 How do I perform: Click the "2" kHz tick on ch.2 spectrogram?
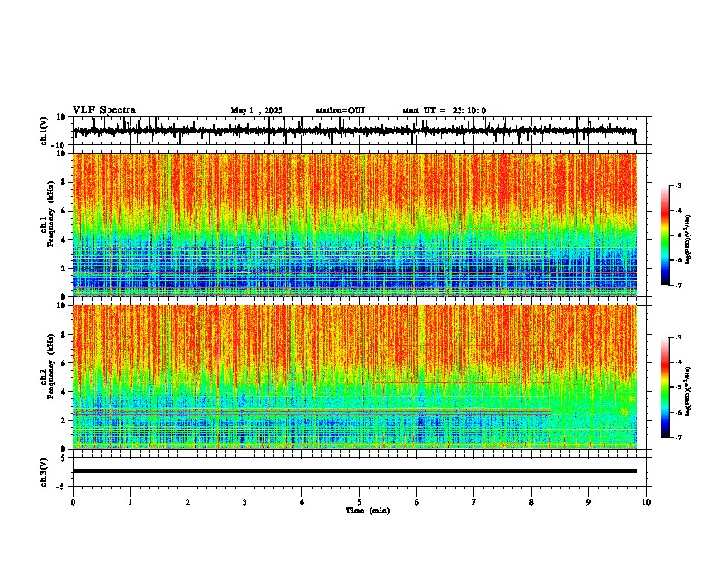tap(63, 420)
